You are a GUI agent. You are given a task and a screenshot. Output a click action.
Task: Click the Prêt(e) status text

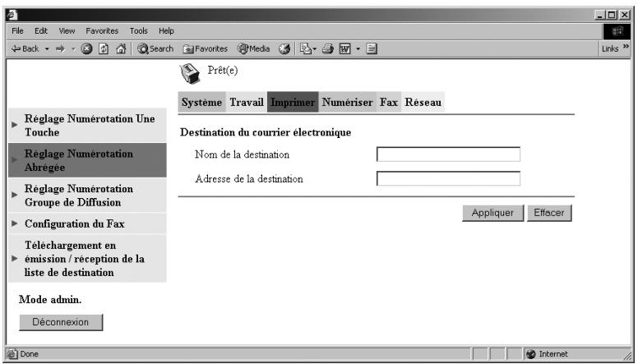tap(223, 71)
